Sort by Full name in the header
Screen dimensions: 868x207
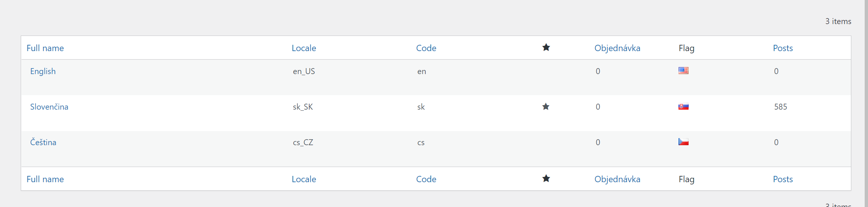45,48
